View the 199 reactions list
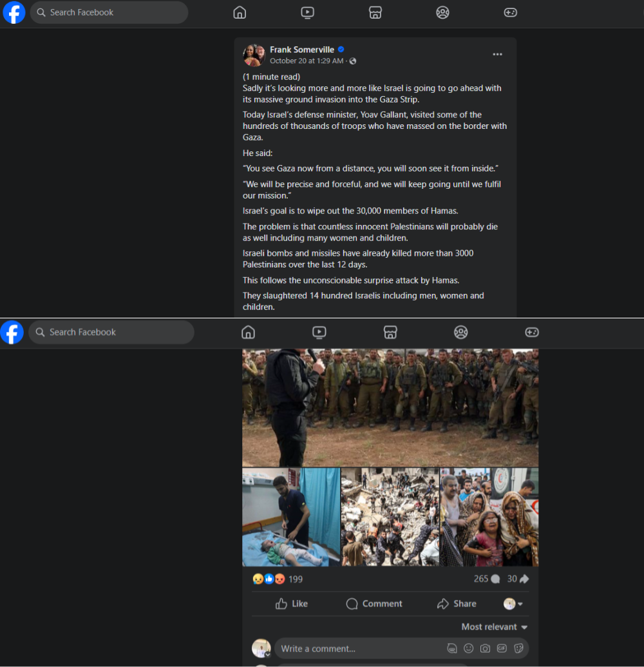Image resolution: width=644 pixels, height=667 pixels. (296, 579)
